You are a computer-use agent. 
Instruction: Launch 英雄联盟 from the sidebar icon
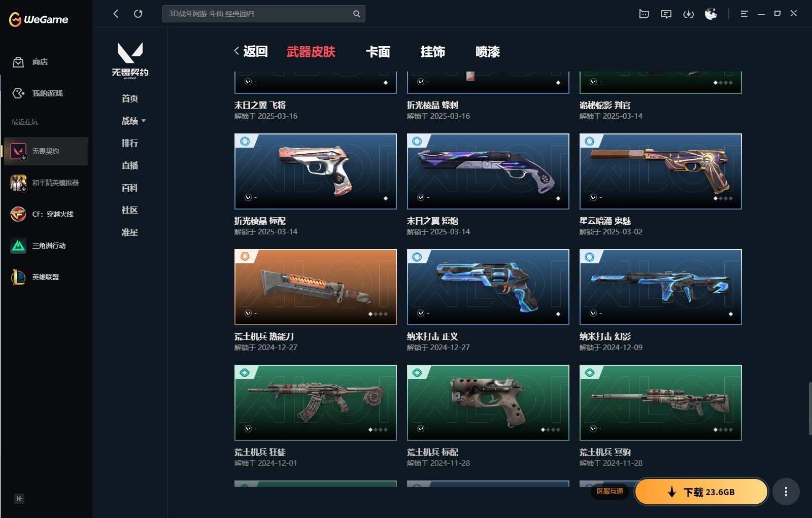pyautogui.click(x=18, y=277)
